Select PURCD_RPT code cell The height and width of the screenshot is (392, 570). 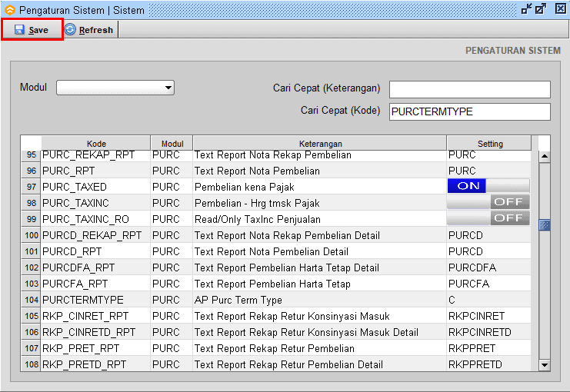96,251
